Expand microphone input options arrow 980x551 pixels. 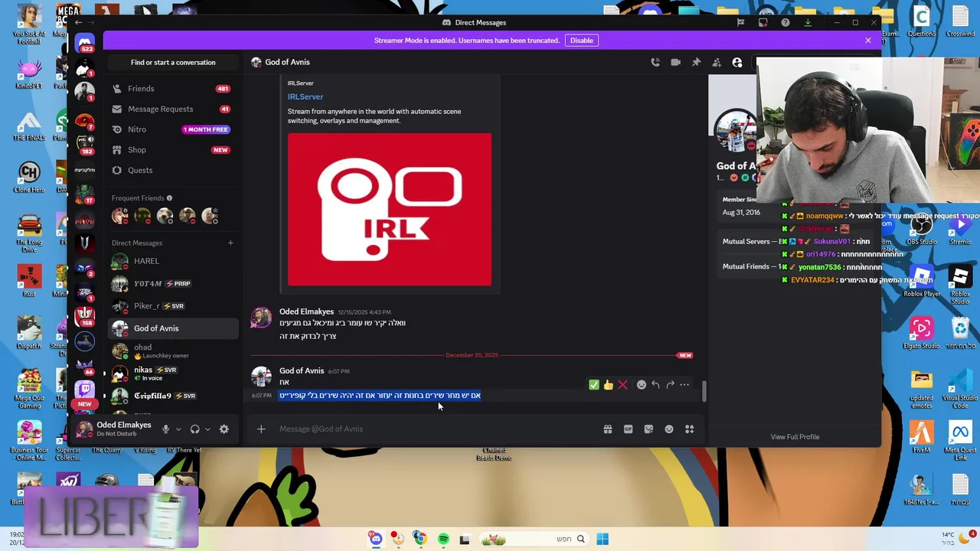178,429
